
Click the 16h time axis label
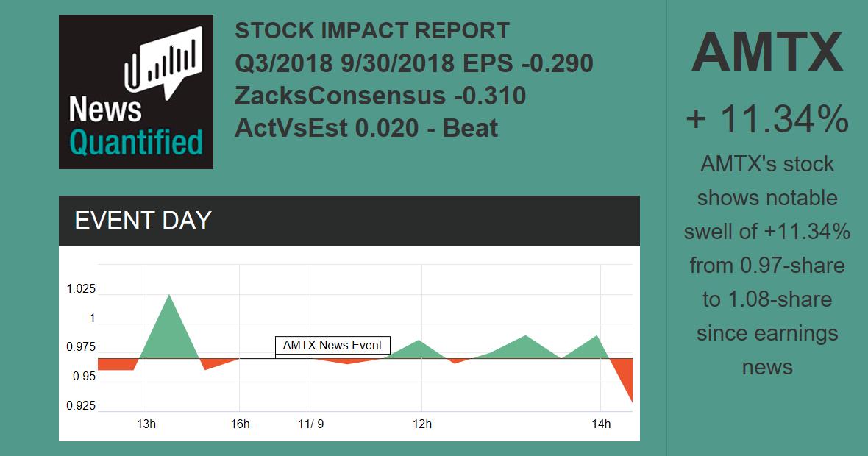click(x=240, y=424)
